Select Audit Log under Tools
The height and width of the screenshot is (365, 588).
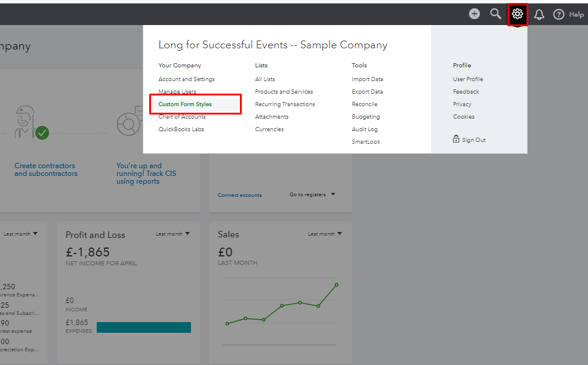click(x=365, y=129)
